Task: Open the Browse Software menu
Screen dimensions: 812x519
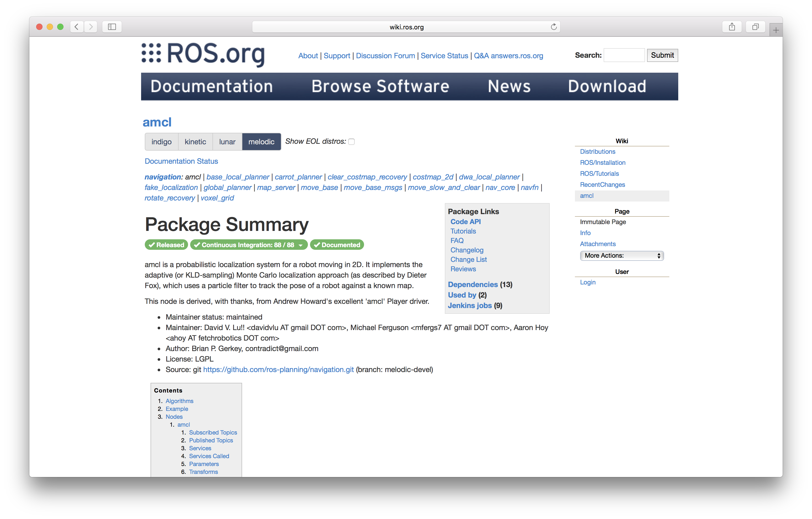Action: [x=380, y=86]
